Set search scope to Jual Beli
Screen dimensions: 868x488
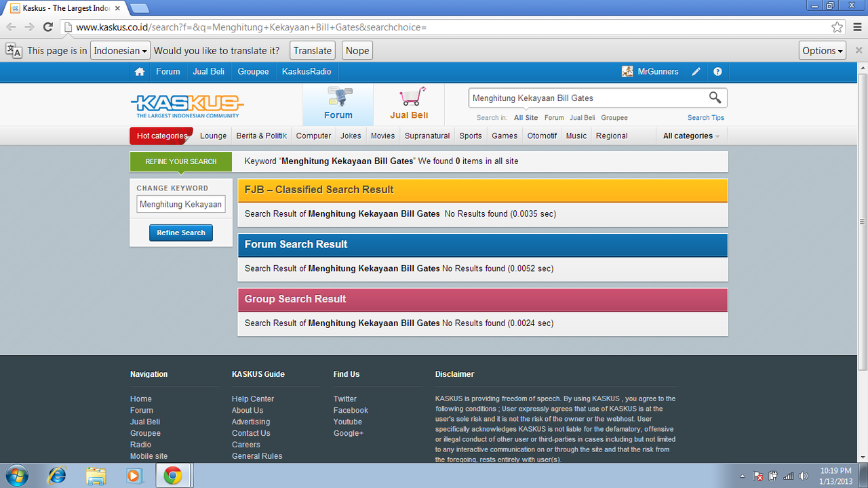(x=583, y=118)
